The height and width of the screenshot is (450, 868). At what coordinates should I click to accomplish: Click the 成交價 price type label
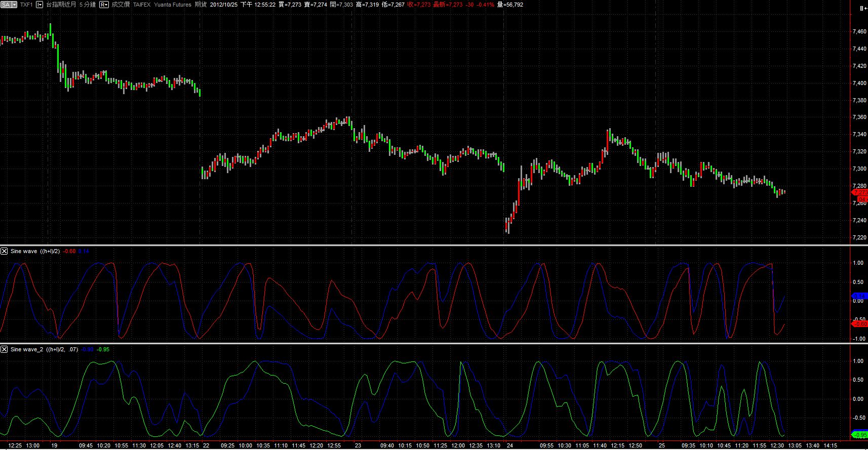tap(121, 5)
